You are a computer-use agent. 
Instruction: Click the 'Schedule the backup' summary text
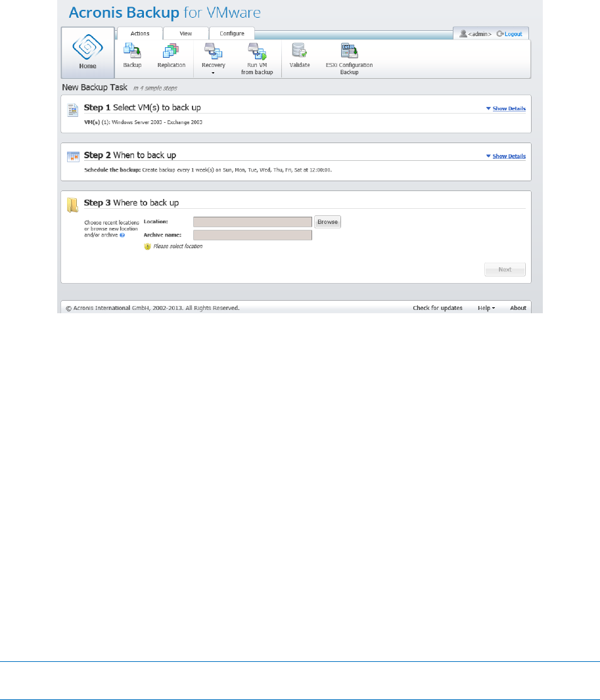(208, 170)
